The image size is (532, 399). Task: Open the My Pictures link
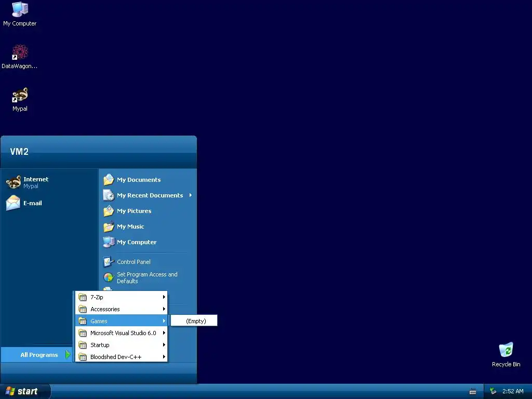click(134, 211)
